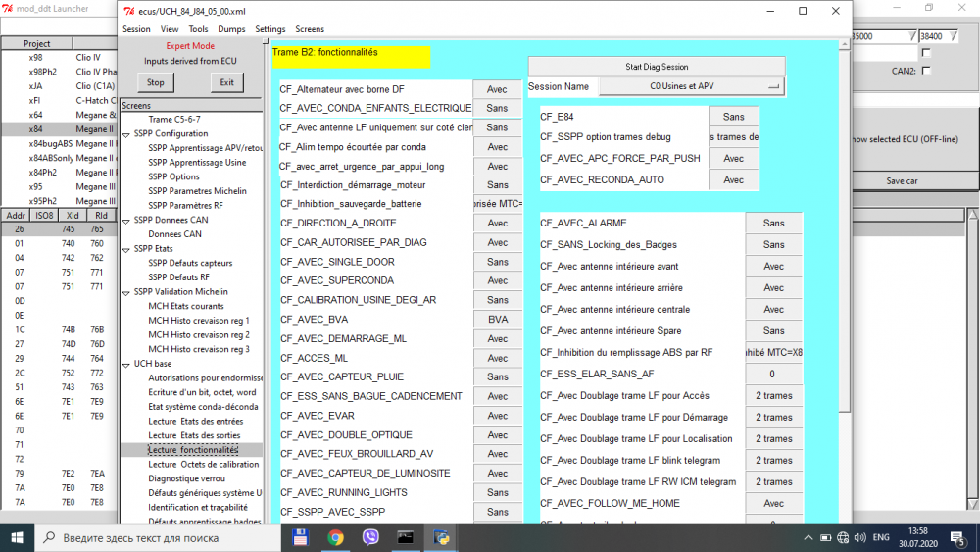
Task: Open Python app from taskbar
Action: 441,537
